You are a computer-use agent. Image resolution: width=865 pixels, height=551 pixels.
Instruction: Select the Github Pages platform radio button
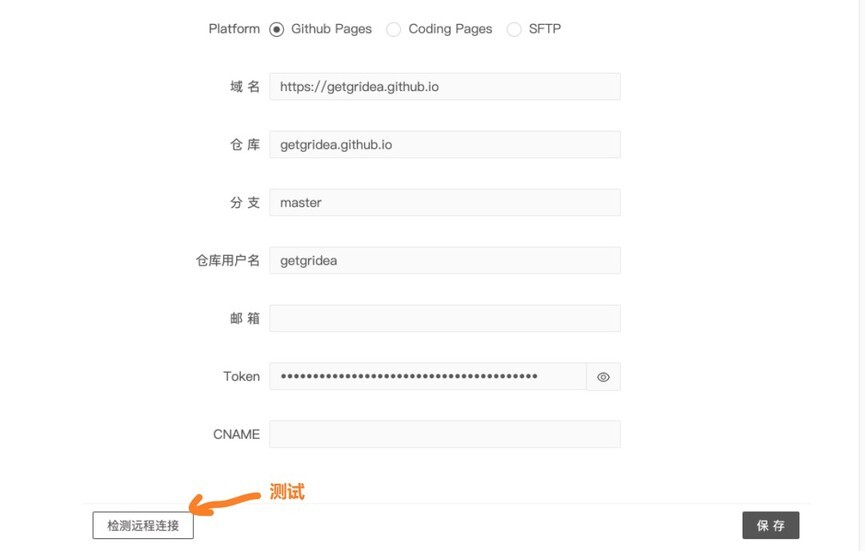pyautogui.click(x=276, y=29)
